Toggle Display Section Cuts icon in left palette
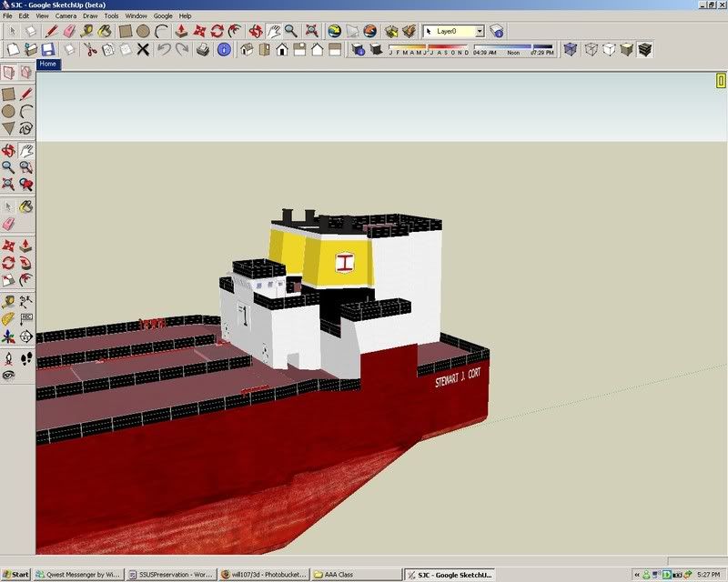728x582 pixels. [26, 73]
